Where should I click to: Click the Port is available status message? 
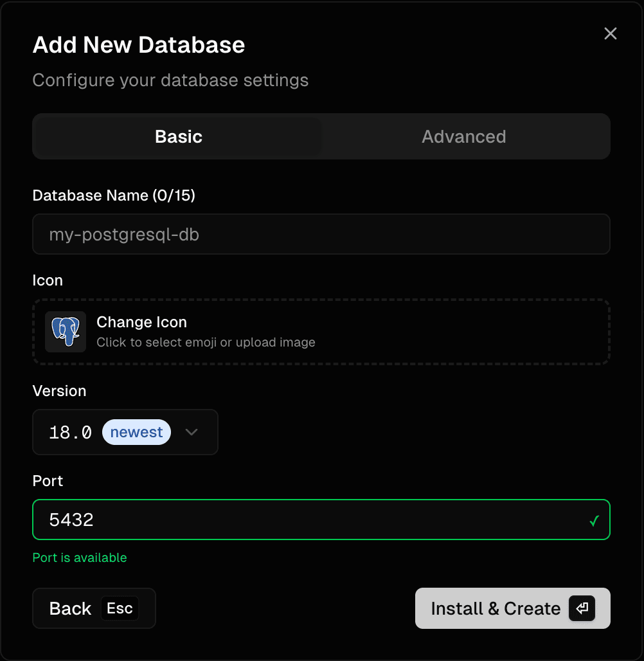(79, 557)
